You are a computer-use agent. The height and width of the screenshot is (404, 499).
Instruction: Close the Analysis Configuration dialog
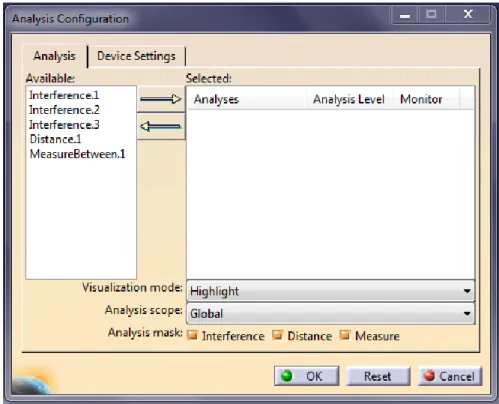pyautogui.click(x=468, y=14)
